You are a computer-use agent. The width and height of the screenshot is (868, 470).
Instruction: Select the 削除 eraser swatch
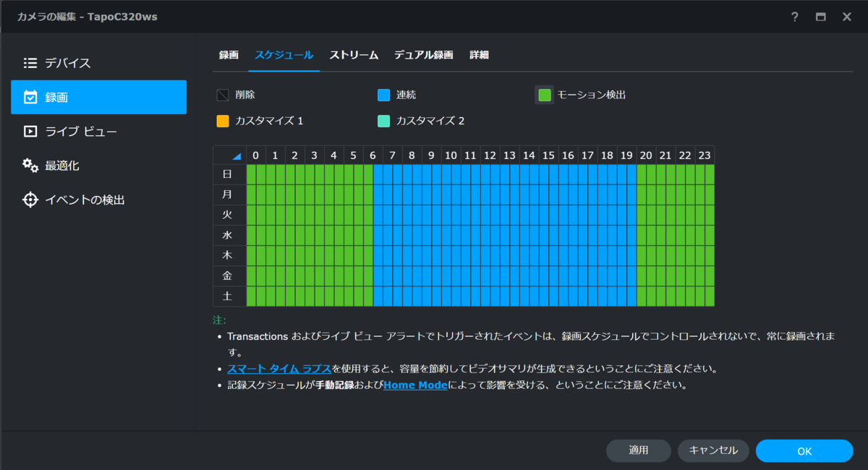[223, 95]
